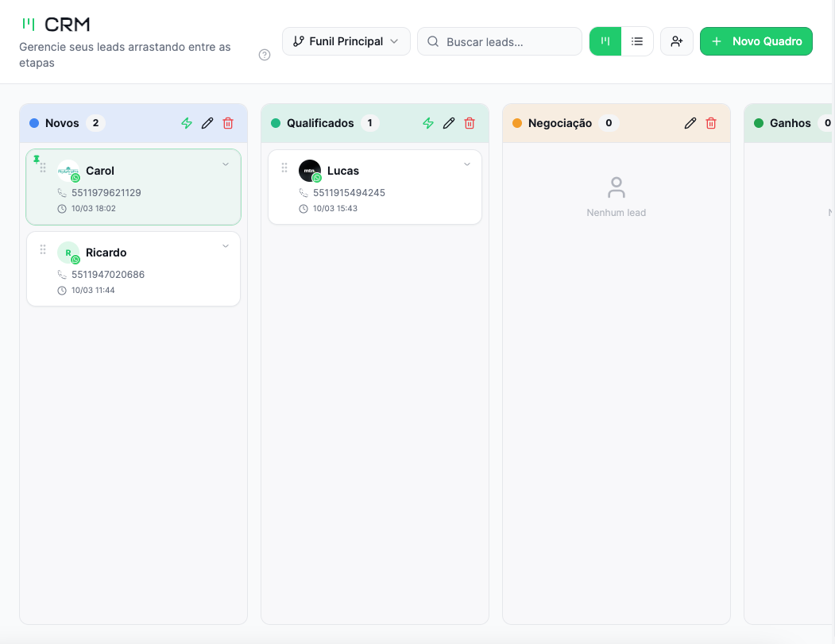This screenshot has height=644, width=835.
Task: Edit the Qualificados column with pencil
Action: [449, 123]
